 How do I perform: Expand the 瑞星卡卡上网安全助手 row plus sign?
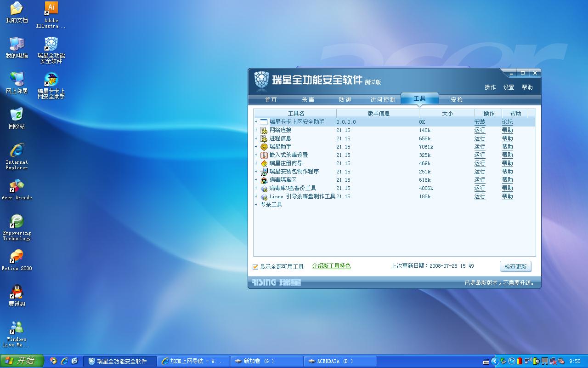[x=256, y=122]
